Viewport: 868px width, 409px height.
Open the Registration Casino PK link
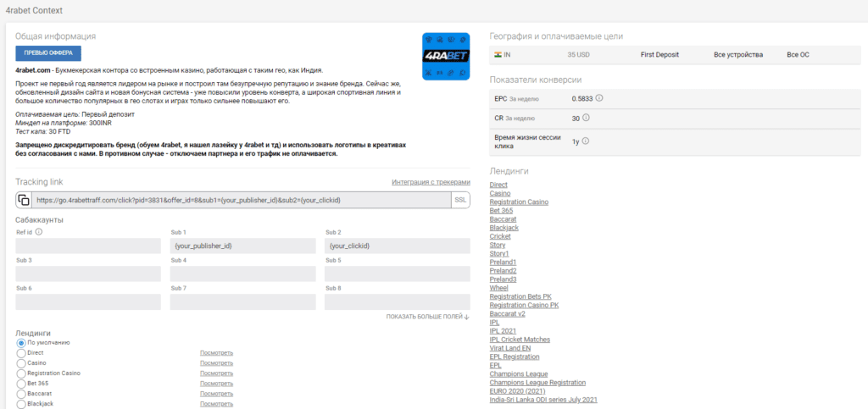pos(524,305)
